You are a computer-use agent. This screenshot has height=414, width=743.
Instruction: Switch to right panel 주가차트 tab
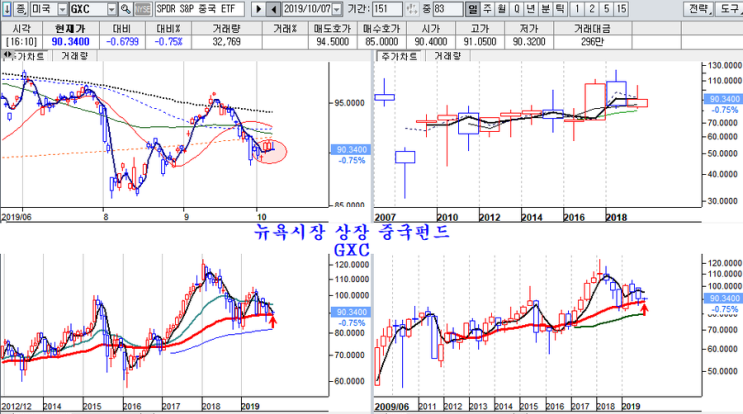399,56
